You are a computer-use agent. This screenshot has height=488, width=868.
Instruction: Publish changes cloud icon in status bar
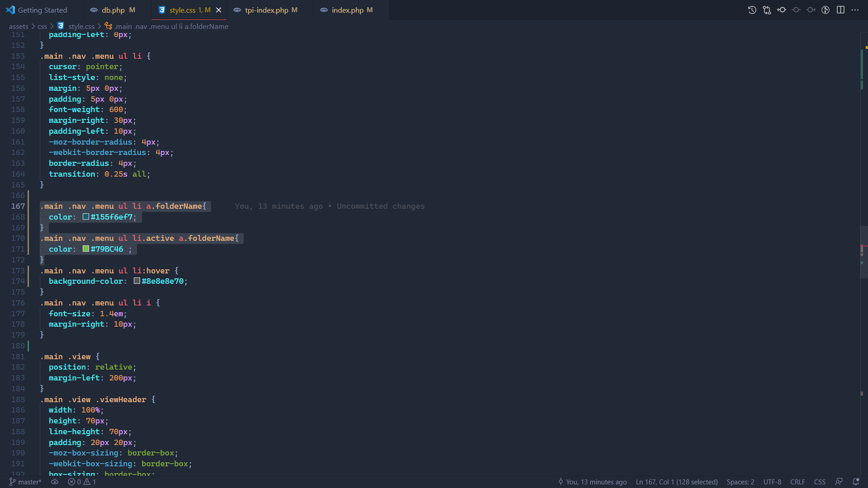tap(55, 482)
